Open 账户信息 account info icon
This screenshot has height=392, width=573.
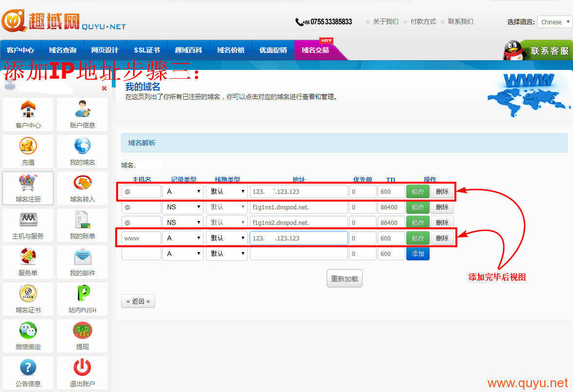82,109
